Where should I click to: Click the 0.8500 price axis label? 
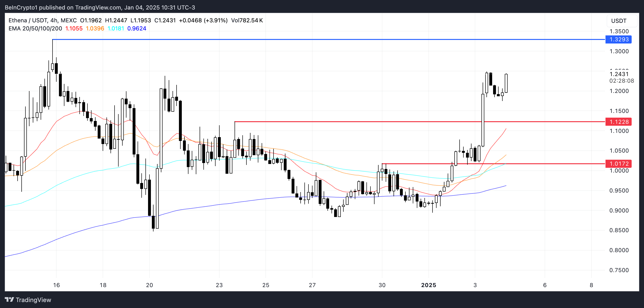point(619,230)
